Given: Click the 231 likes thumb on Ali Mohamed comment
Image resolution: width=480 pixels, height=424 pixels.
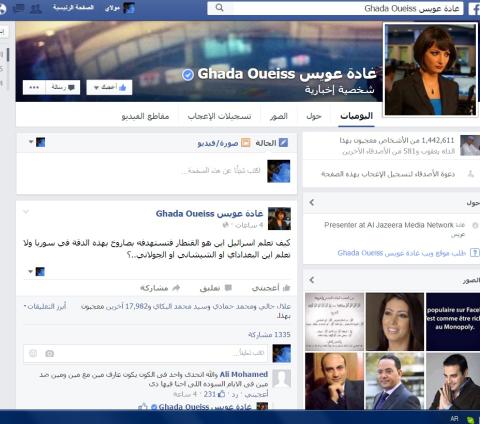Looking at the screenshot, I should coord(215,394).
